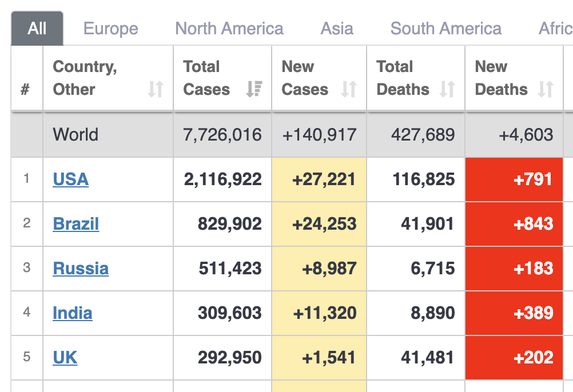Sort table by Country column sort icon
This screenshot has height=392, width=573.
[156, 89]
